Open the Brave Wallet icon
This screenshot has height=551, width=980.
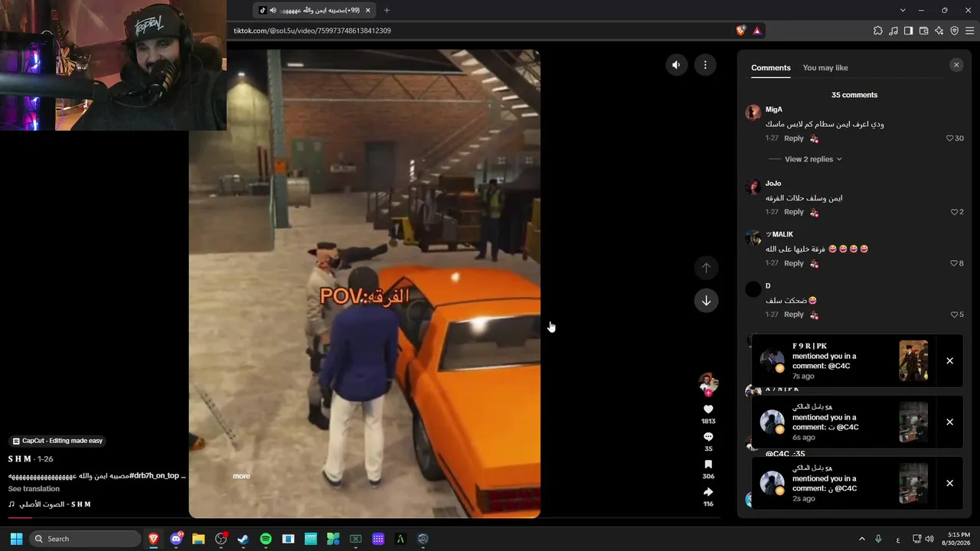[923, 31]
